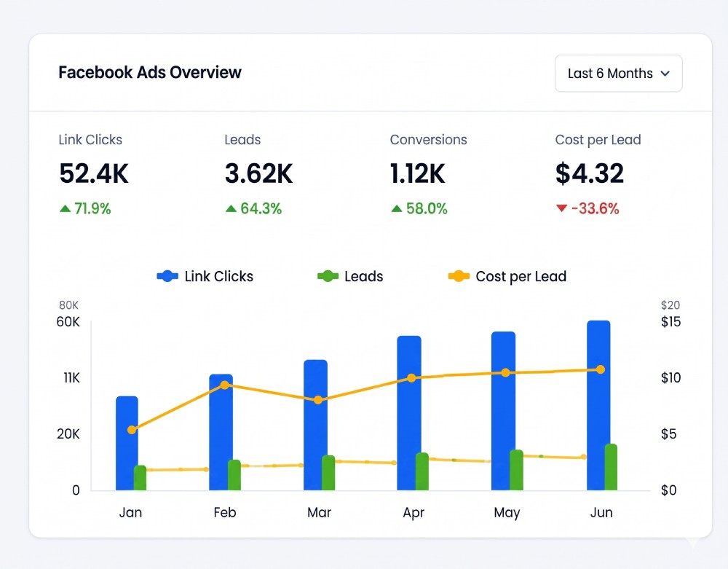Viewport: 728px width, 569px height.
Task: Click the blue Link Clicks bar for May
Action: pyautogui.click(x=503, y=411)
